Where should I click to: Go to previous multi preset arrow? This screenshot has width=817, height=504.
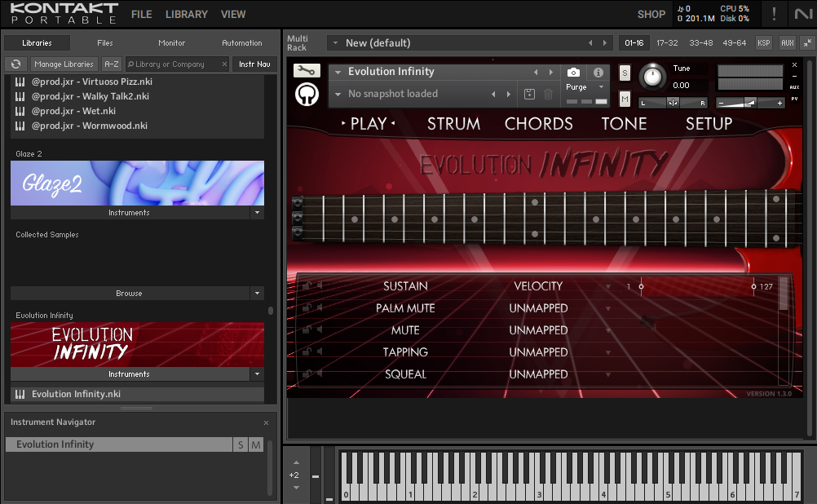coord(590,42)
